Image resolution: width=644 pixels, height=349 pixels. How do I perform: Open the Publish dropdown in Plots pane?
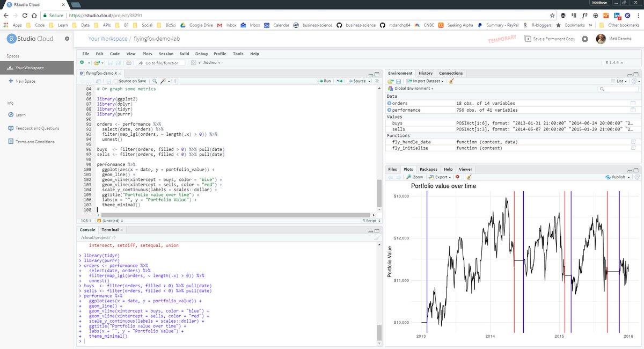pyautogui.click(x=617, y=177)
